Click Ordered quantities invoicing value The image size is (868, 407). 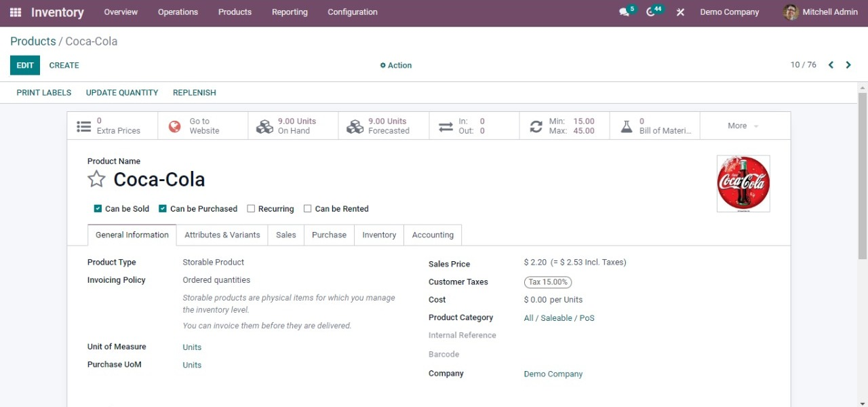pyautogui.click(x=216, y=279)
